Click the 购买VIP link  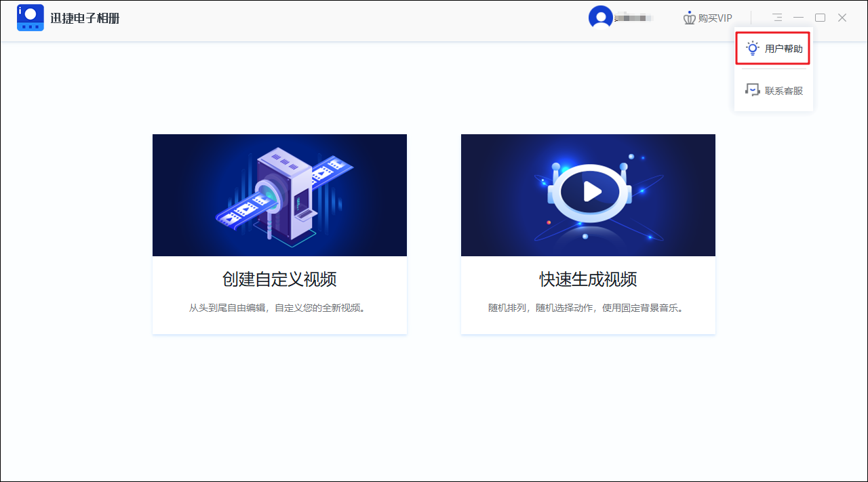point(708,18)
